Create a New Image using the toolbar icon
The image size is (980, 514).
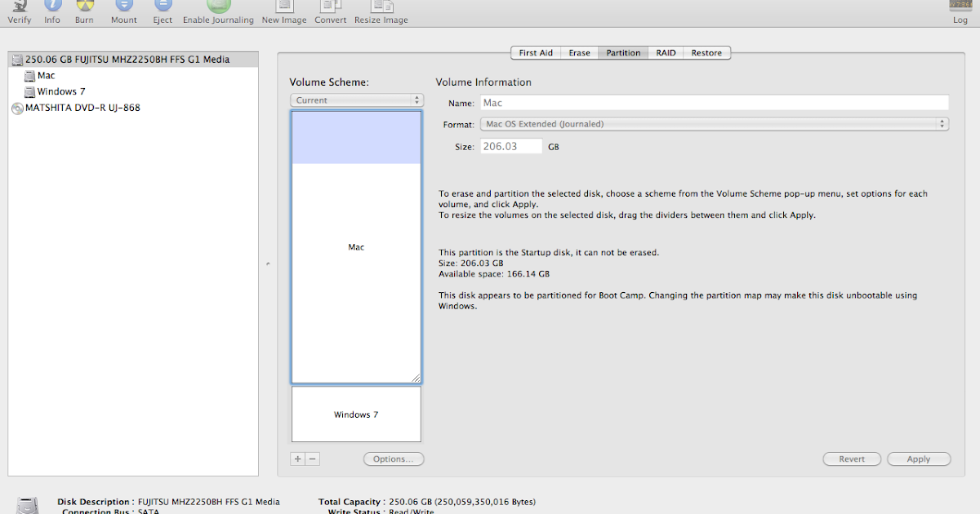pyautogui.click(x=284, y=11)
